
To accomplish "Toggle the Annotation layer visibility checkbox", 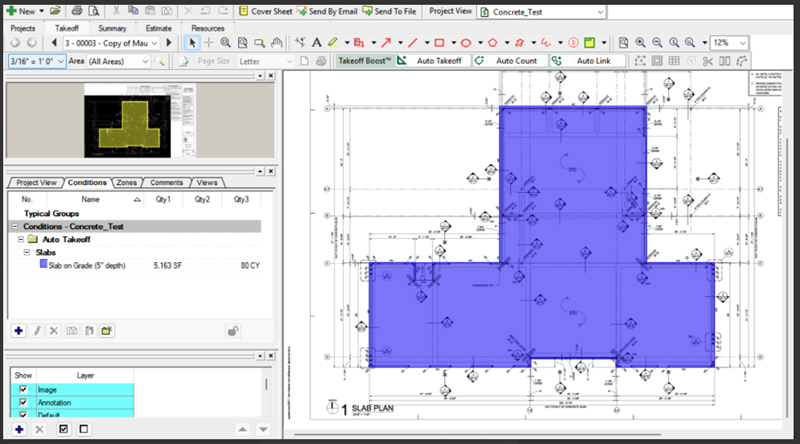I will click(23, 402).
